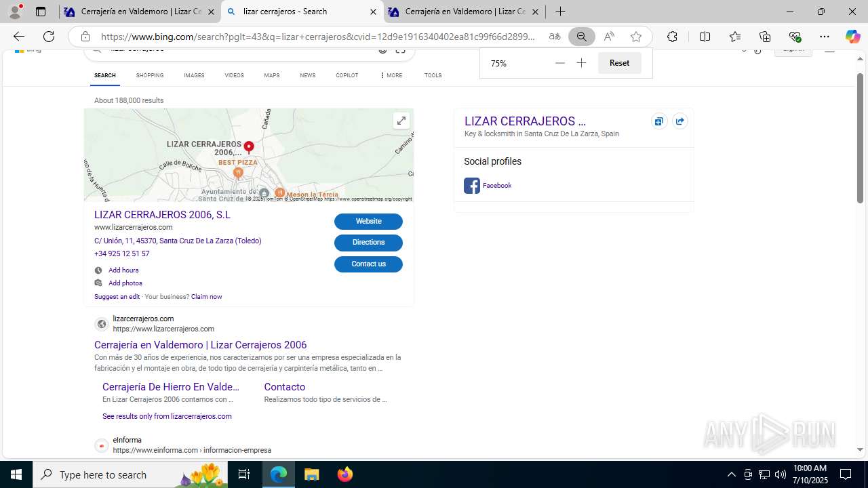The width and height of the screenshot is (868, 488).
Task: Open Firefox from the taskbar
Action: pyautogui.click(x=345, y=474)
